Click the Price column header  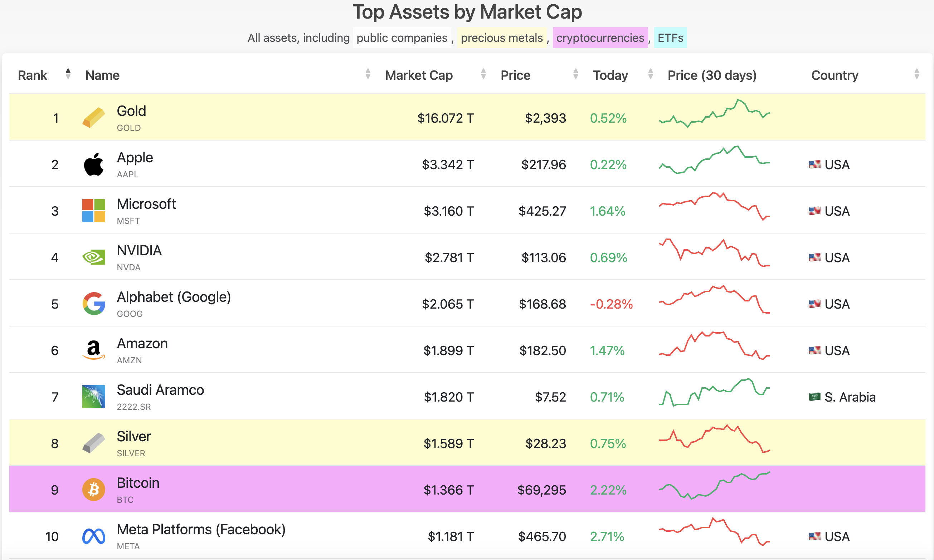515,75
